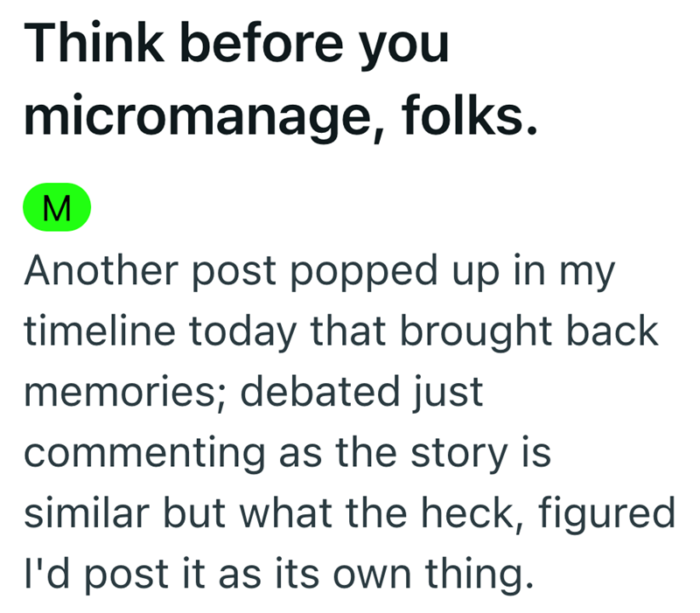Select the word "heck" in the text
Image resolution: width=700 pixels, height=613 pixels.
coord(457,512)
